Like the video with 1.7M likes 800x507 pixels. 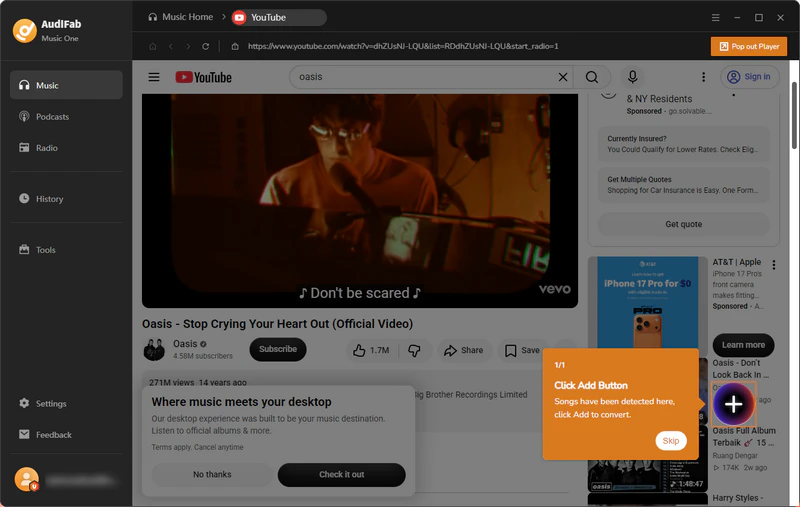(372, 350)
